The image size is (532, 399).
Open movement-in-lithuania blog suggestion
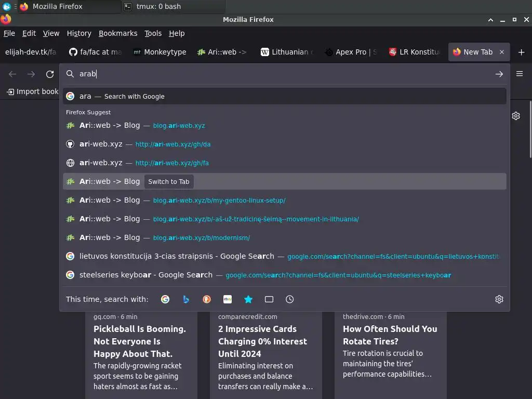(x=284, y=219)
